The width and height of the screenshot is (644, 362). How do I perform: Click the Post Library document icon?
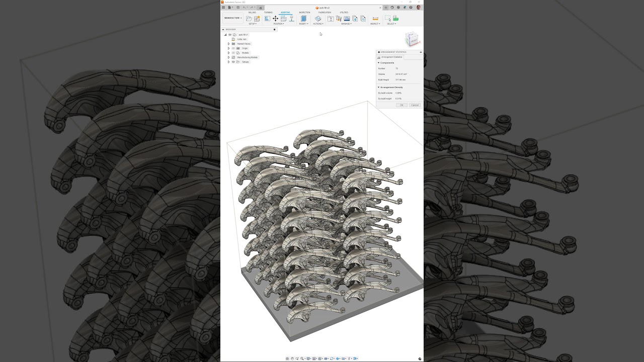pos(355,19)
